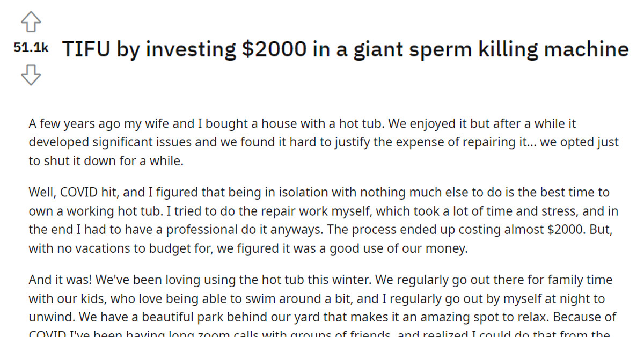The height and width of the screenshot is (337, 644).
Task: Click the paragraph starting with Well, COVID hit
Action: coord(322,220)
